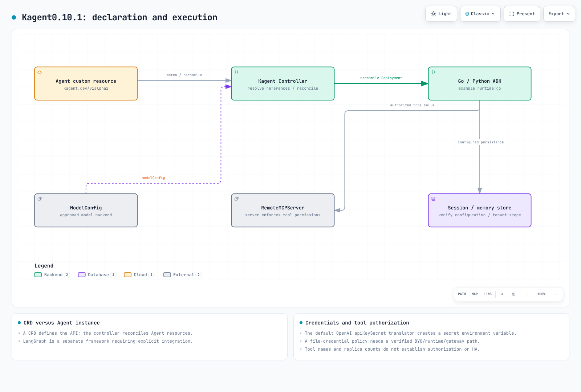
Task: Select the RemoteMCPServer node
Action: [x=283, y=211]
